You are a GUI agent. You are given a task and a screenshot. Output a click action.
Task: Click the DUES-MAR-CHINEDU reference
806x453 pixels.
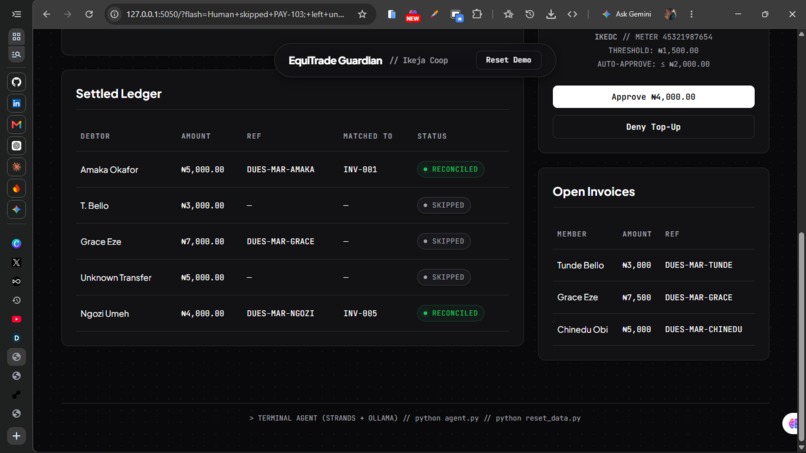[704, 329]
